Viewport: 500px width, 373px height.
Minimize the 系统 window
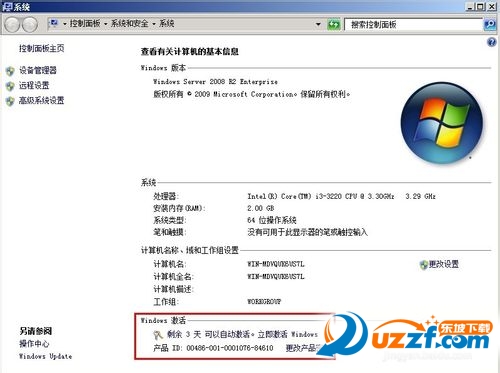click(470, 6)
